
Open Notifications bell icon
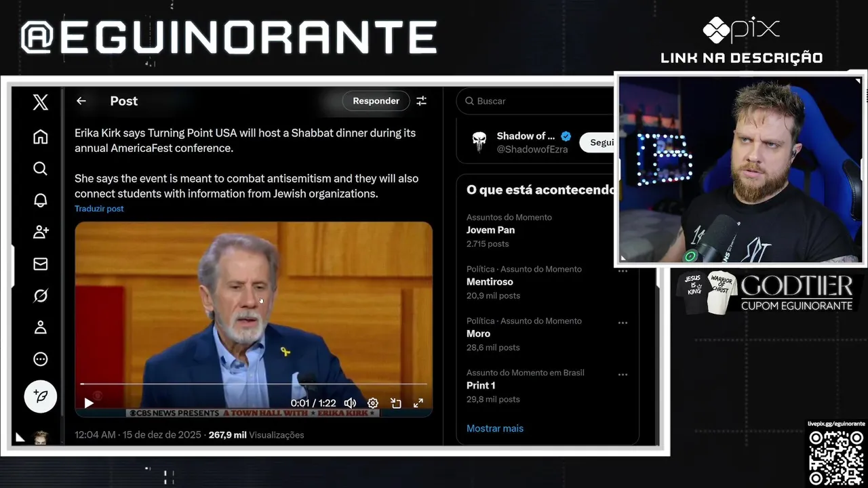point(40,200)
